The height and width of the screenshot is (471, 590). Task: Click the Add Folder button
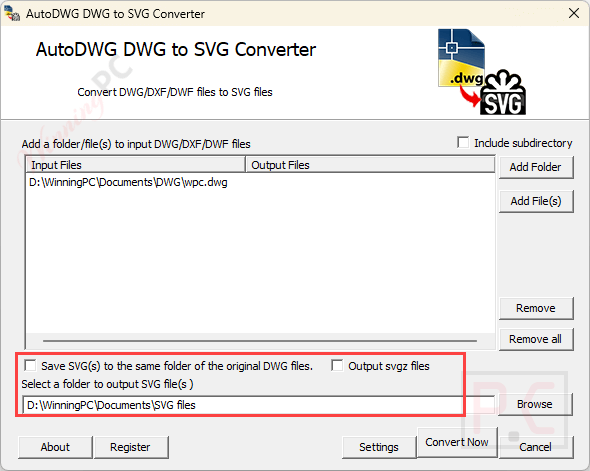[x=536, y=167]
